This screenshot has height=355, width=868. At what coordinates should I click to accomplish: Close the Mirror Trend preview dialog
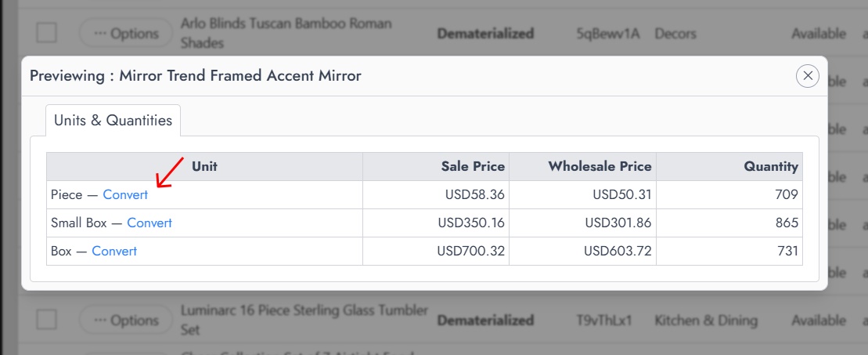[808, 76]
